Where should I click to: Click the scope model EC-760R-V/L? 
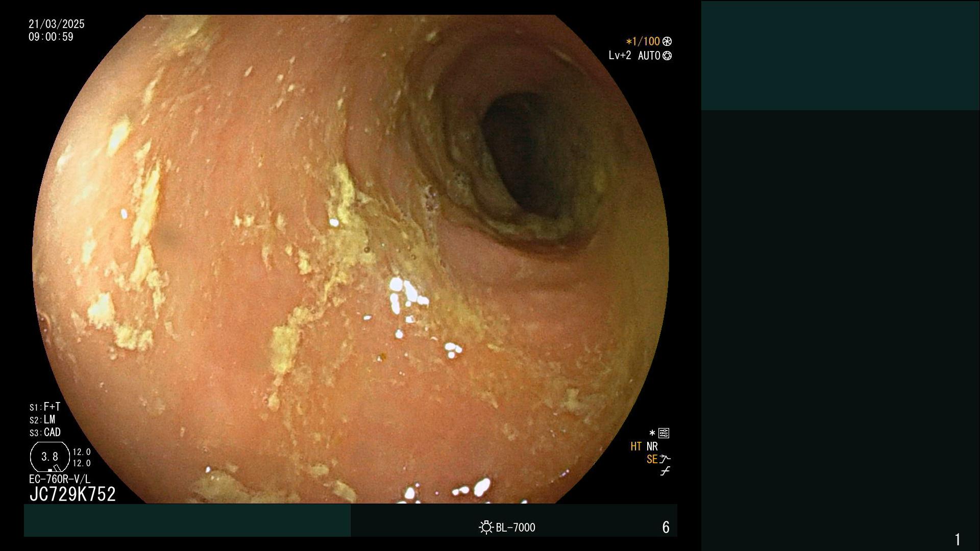[x=60, y=479]
